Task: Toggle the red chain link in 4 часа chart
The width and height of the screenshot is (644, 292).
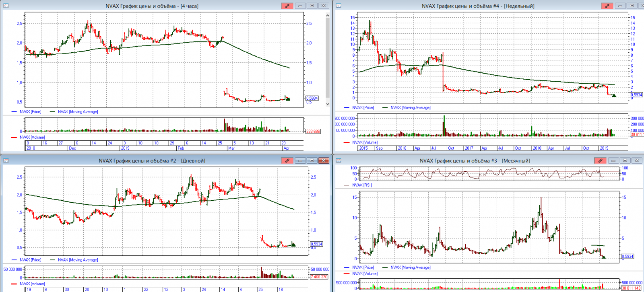Action: (287, 6)
